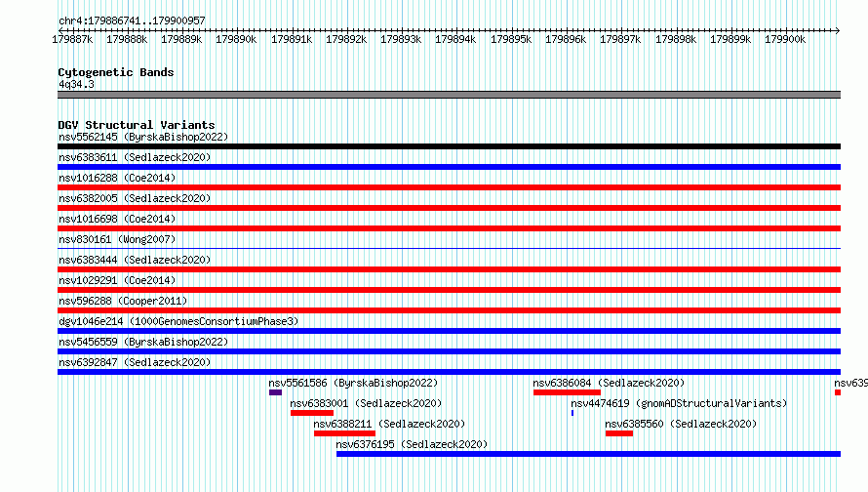Open the nsv6388211 (Sedlazeck2020) label
Viewport: 868px width, 492px height.
pos(389,424)
